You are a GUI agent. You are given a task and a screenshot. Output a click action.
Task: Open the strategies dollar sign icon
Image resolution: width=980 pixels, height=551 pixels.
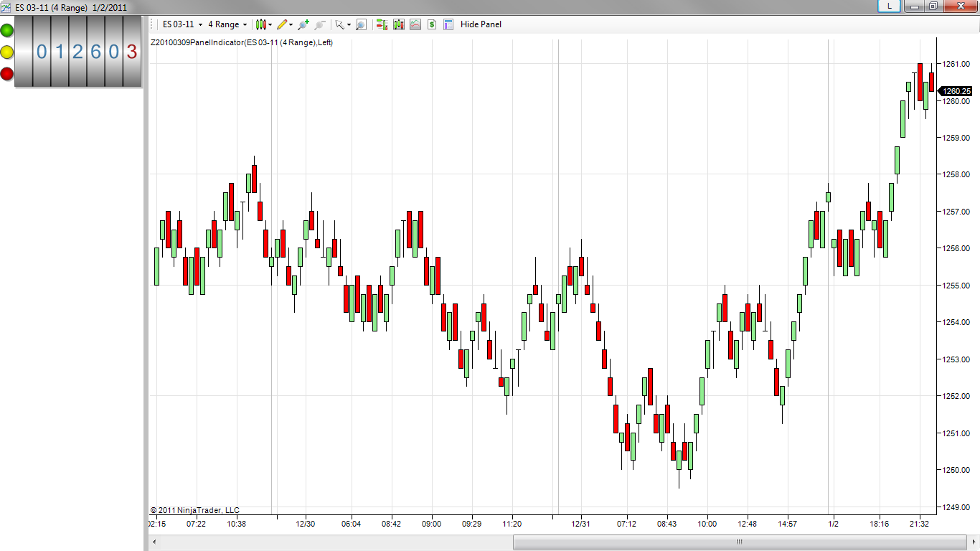click(x=432, y=24)
